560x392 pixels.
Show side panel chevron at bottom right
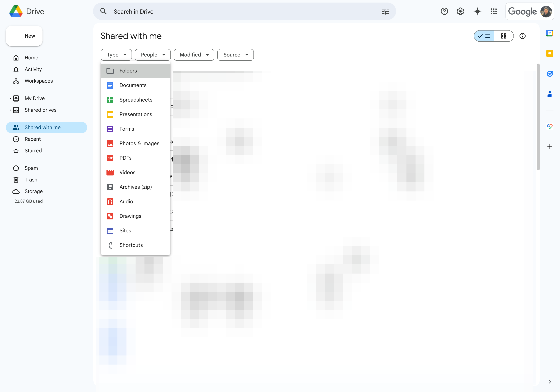tap(549, 382)
